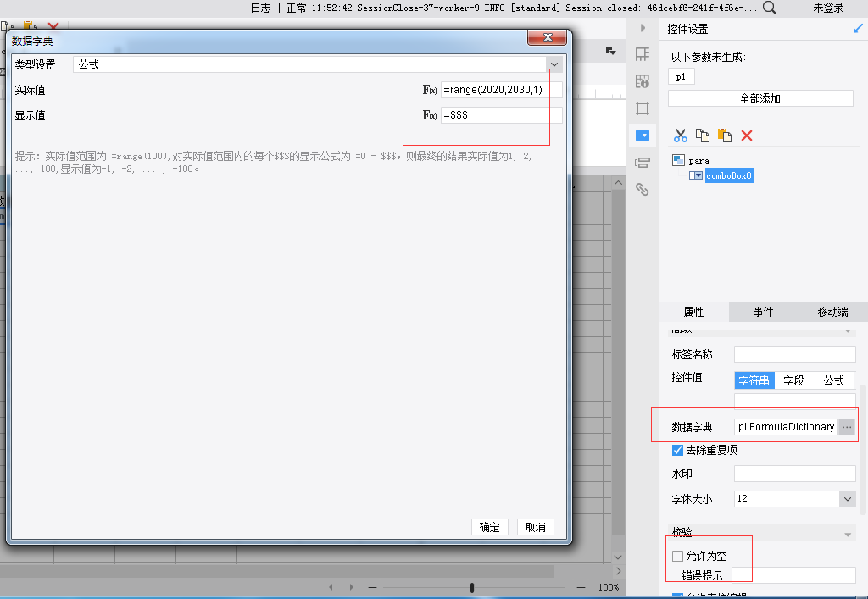868x599 pixels.
Task: Click the 未登录 login status text
Action: pos(828,8)
